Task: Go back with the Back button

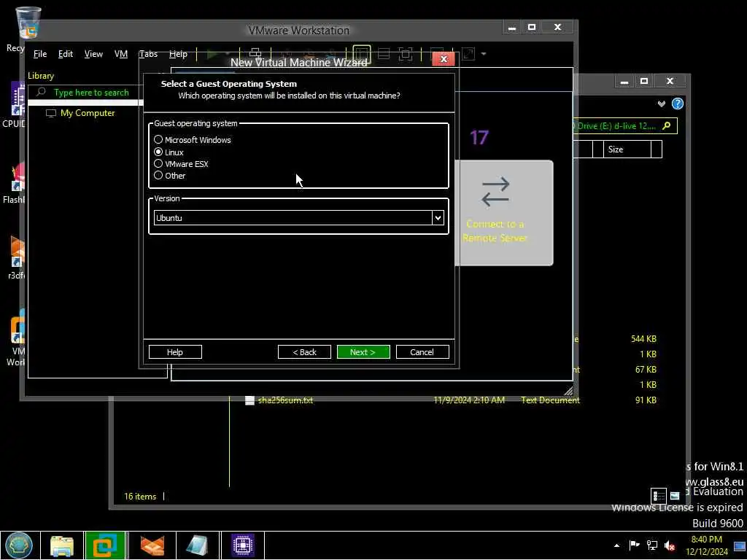Action: pos(304,352)
